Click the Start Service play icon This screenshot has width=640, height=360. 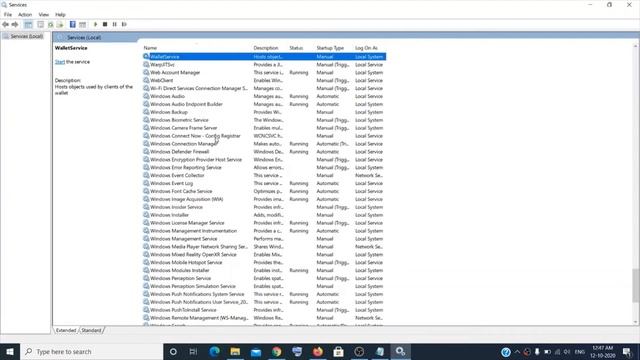[x=96, y=24]
